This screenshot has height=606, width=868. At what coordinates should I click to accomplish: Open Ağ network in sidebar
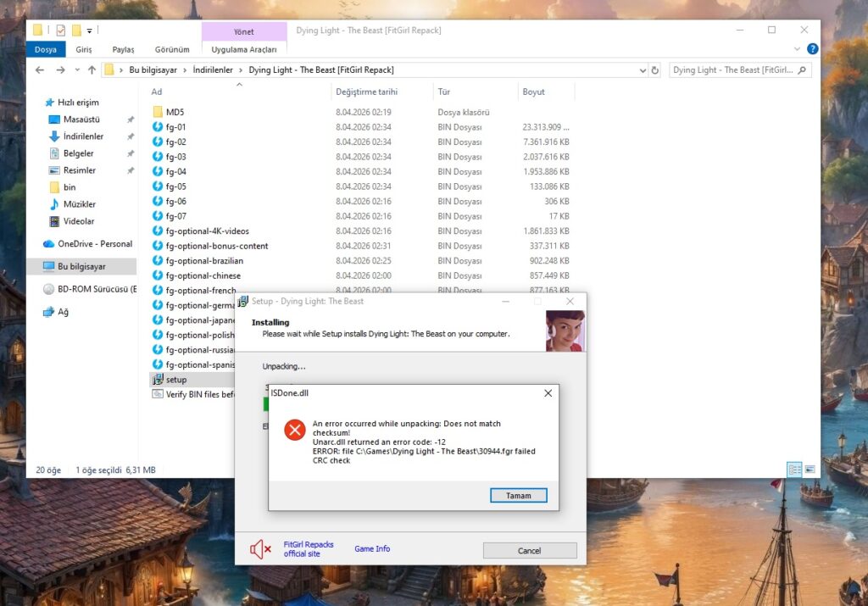(x=56, y=312)
